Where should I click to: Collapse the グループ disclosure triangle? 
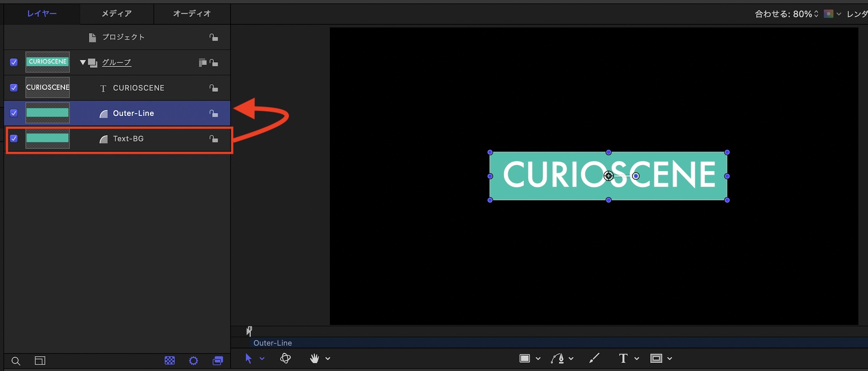(x=83, y=63)
